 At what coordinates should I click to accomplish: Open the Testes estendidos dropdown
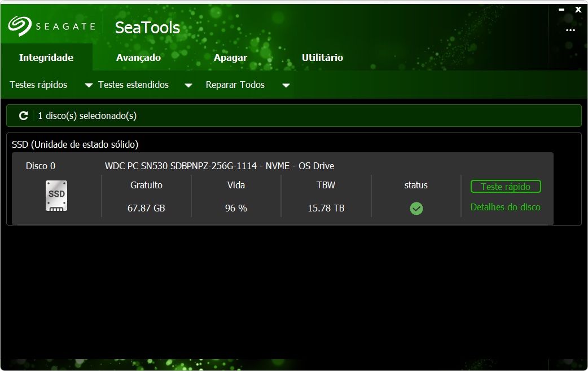pyautogui.click(x=188, y=85)
